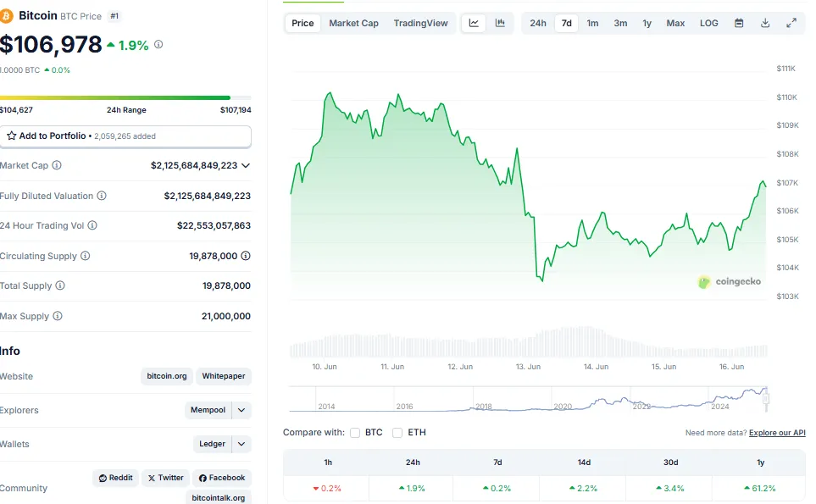Expand the Market Cap details chevron
Viewport: 816px width, 504px height.
[x=246, y=165]
